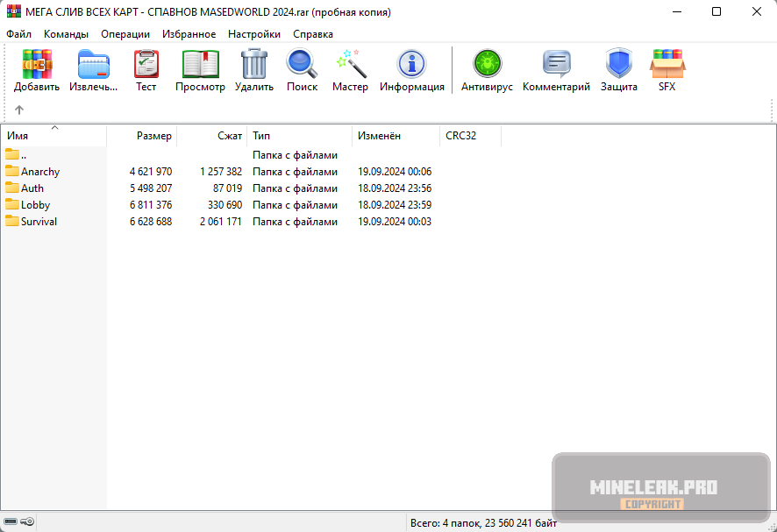Minimize the WinRAR window
Screen dimensions: 777x532
point(677,11)
